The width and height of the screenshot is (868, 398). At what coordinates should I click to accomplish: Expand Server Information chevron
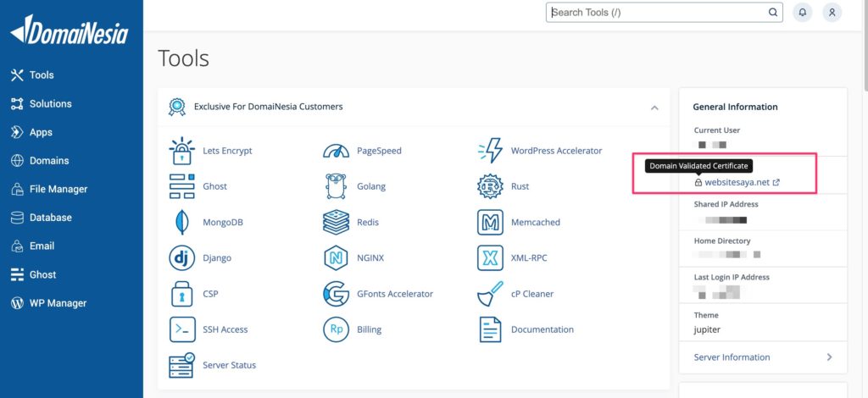coord(829,357)
